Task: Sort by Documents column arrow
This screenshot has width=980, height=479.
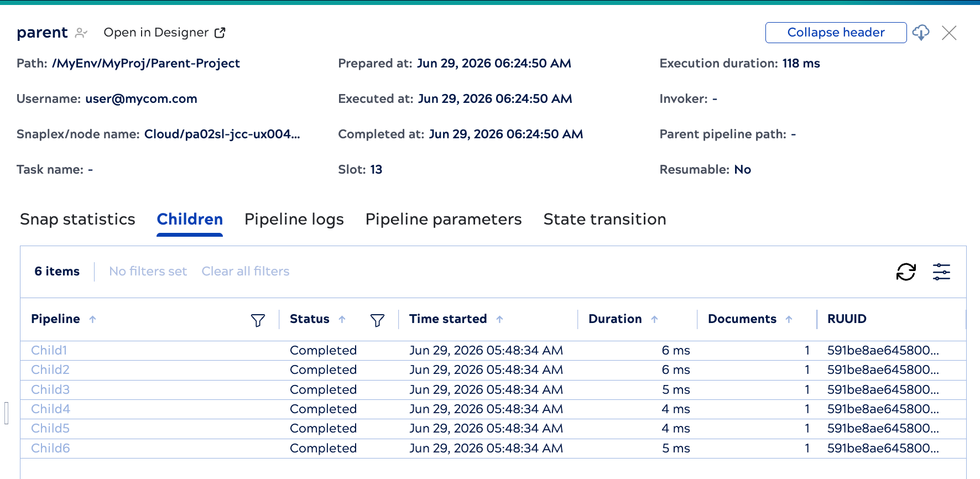Action: (789, 319)
